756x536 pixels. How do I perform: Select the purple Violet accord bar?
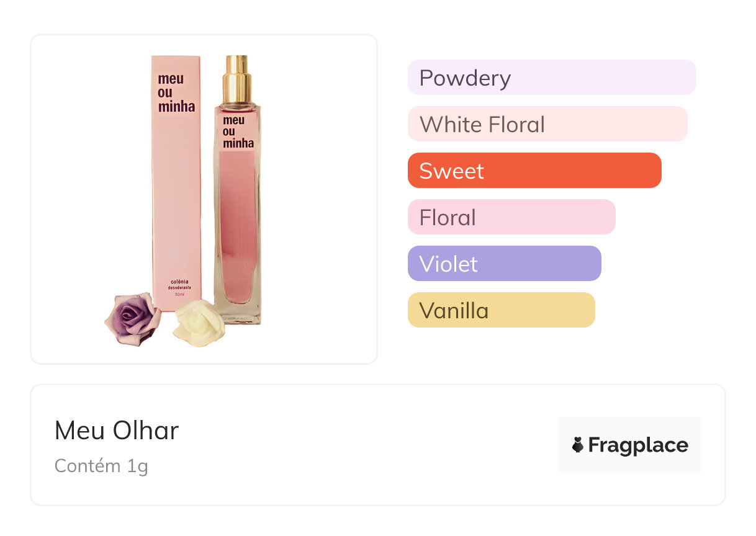tap(504, 264)
